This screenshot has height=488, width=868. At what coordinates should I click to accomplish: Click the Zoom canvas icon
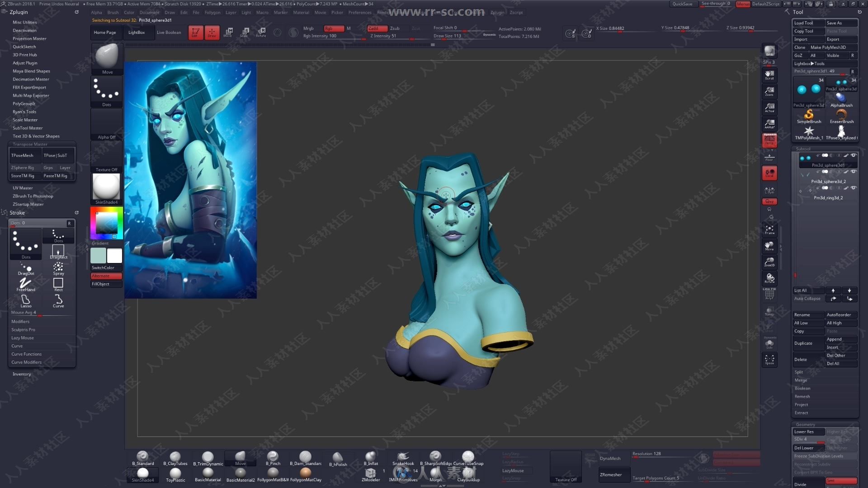tap(769, 91)
